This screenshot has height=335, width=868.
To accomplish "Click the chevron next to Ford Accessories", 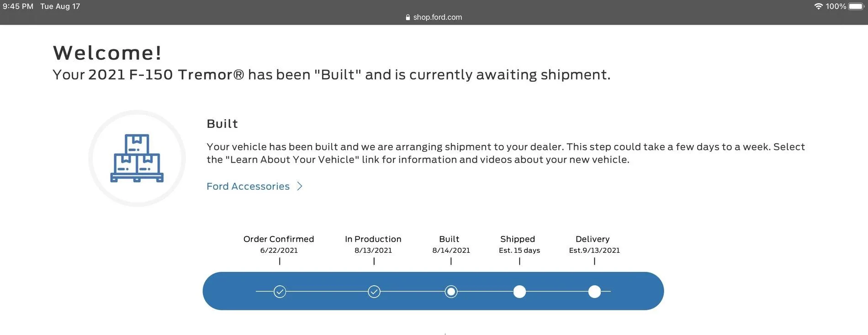I will tap(300, 186).
